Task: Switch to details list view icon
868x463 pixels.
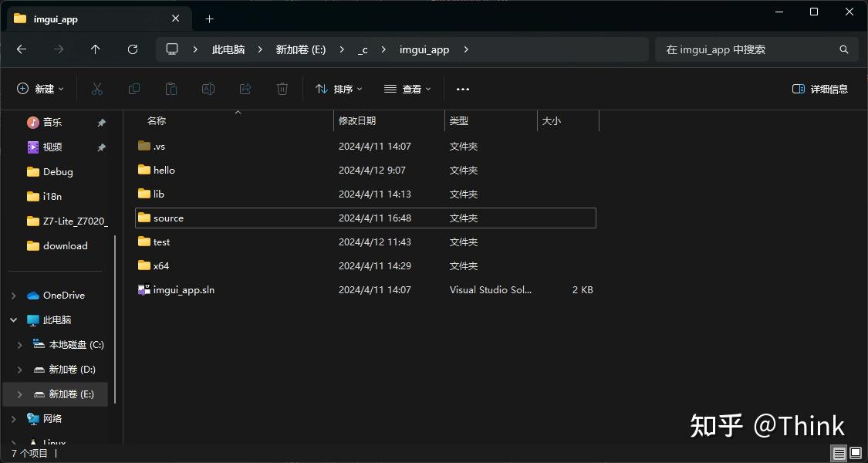Action: pyautogui.click(x=839, y=454)
